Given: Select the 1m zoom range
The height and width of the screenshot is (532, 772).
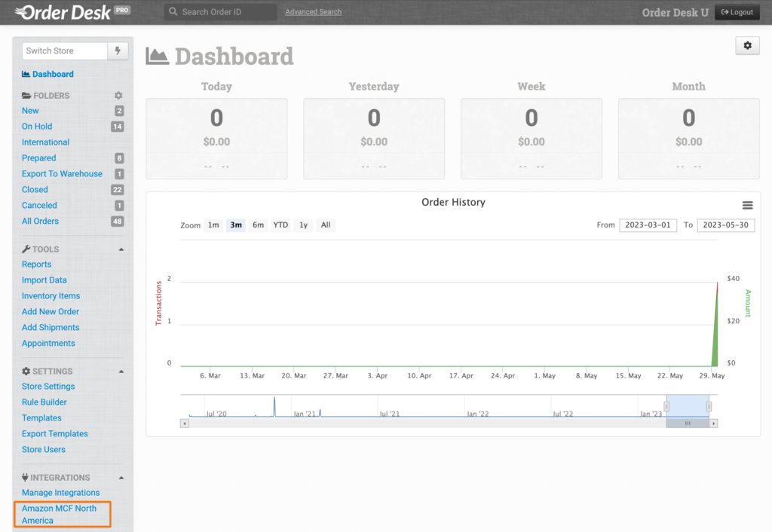Looking at the screenshot, I should pyautogui.click(x=213, y=225).
